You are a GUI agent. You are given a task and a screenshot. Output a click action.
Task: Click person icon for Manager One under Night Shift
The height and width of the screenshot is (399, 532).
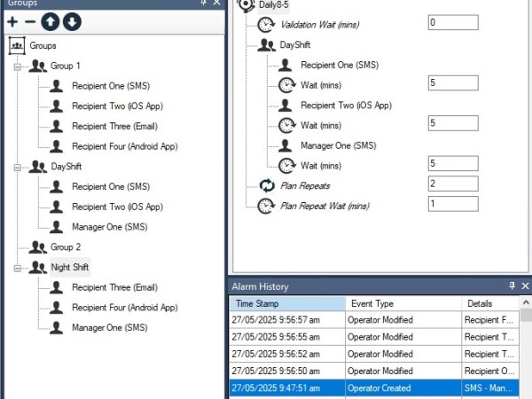pos(57,328)
